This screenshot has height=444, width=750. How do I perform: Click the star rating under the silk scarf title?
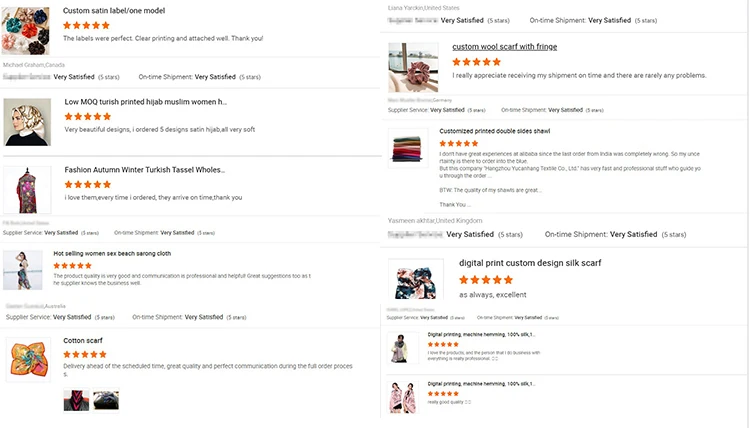click(486, 280)
